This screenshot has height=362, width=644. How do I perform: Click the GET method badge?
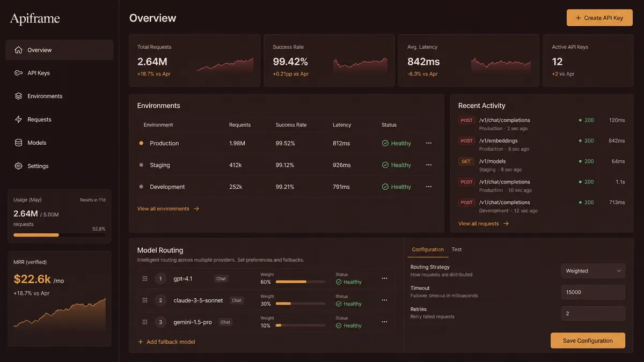(466, 161)
